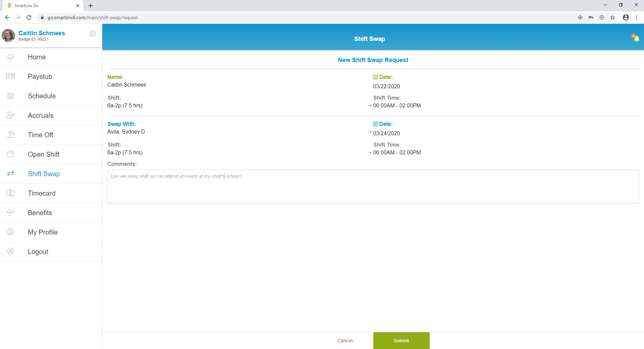Screen dimensions: 644x349
Task: Select the Time Off icon
Action: (x=10, y=135)
